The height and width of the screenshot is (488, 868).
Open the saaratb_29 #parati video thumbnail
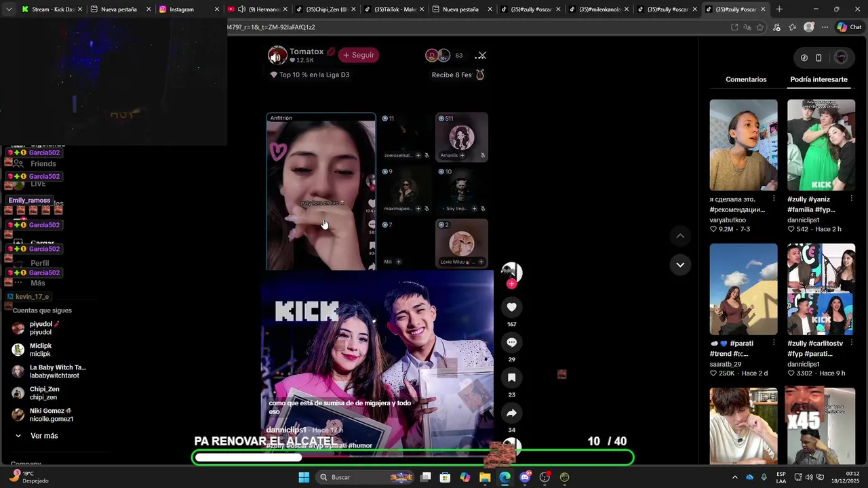[743, 289]
